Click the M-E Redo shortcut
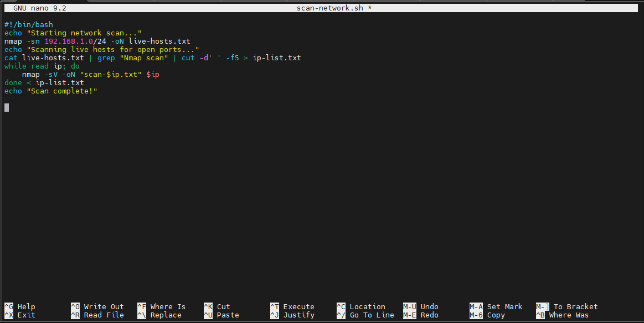644x323 pixels. tap(421, 315)
